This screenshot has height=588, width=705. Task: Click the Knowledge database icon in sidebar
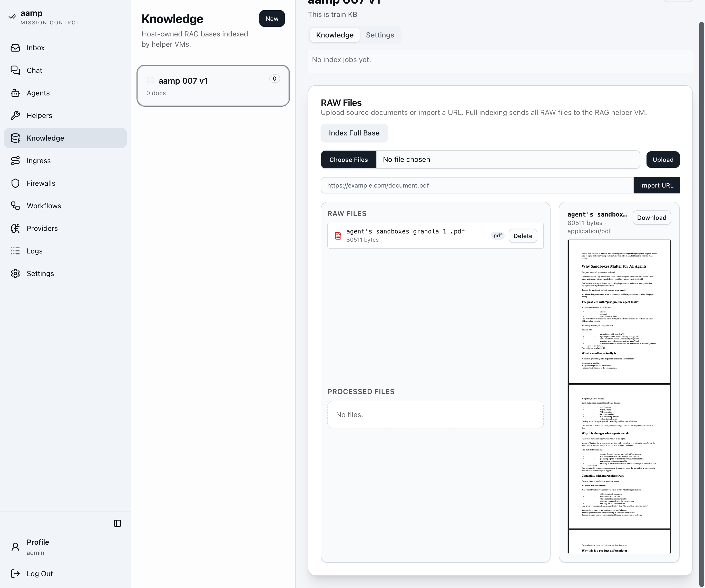(15, 138)
